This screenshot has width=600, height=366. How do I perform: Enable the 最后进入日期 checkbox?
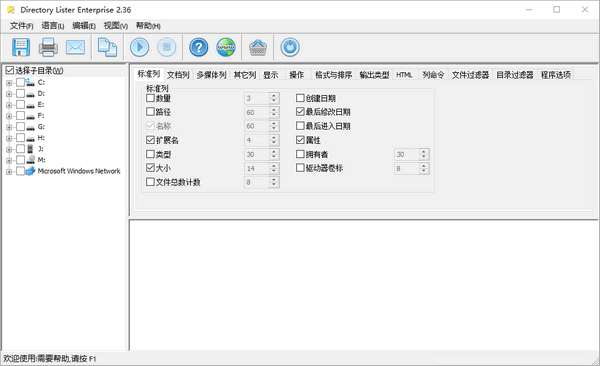(x=300, y=126)
